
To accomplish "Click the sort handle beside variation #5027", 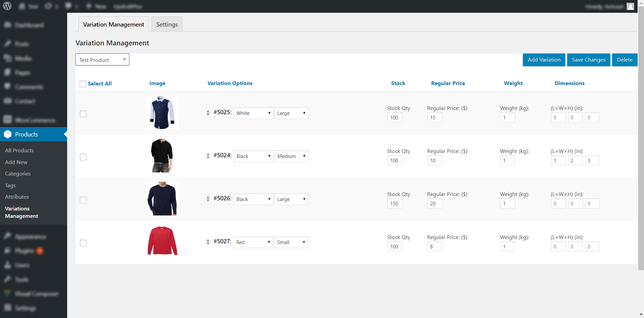I will point(208,242).
